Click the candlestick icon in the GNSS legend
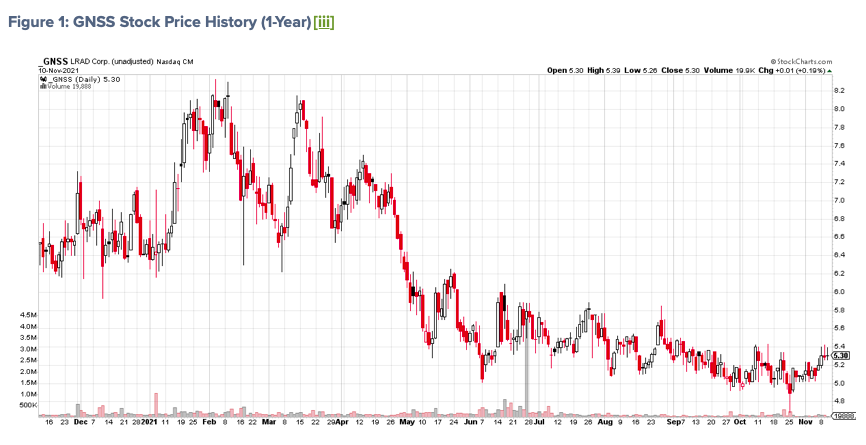This screenshot has height=445, width=866. point(41,80)
